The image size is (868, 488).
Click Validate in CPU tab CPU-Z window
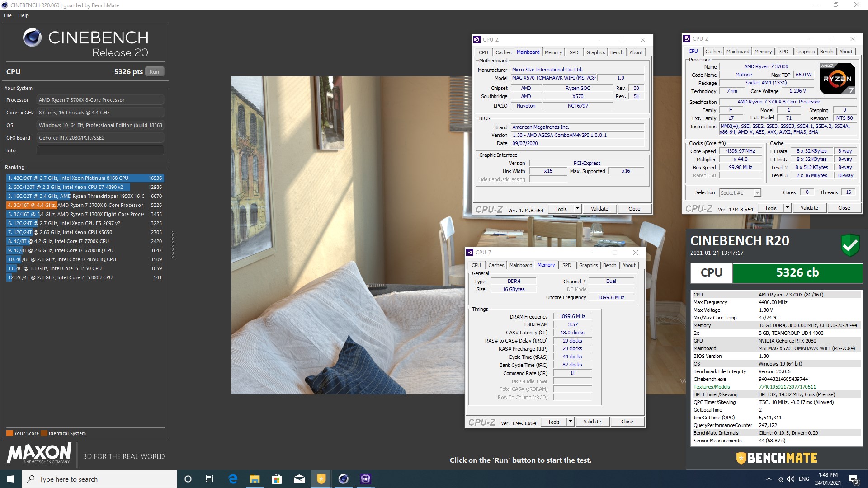pos(809,208)
